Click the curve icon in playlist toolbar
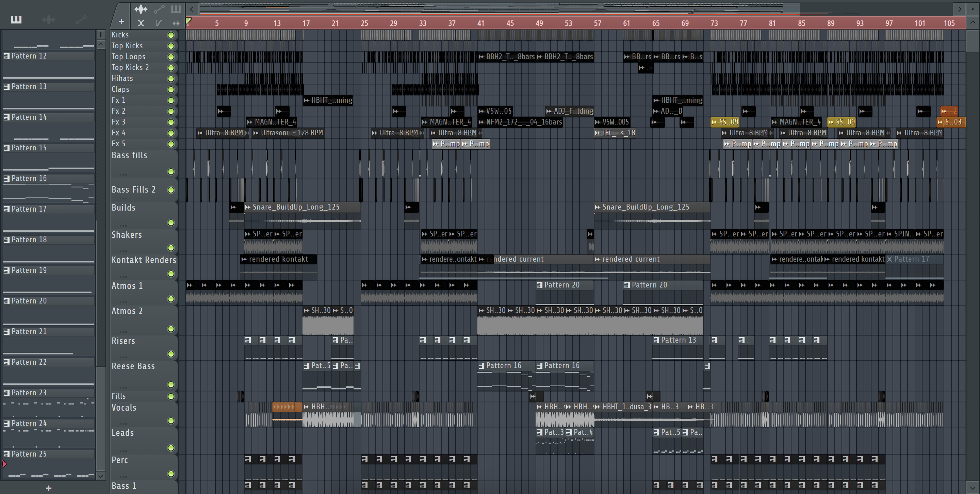Viewport: 980px width, 494px height. [x=159, y=23]
